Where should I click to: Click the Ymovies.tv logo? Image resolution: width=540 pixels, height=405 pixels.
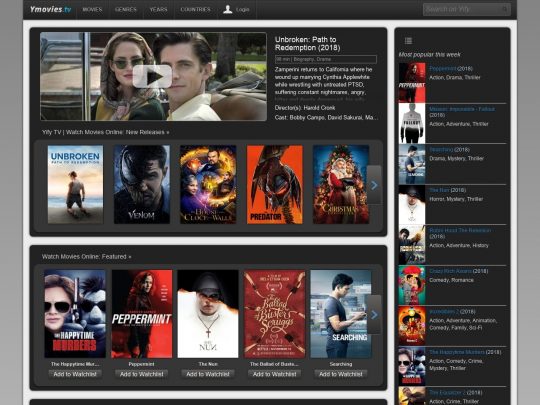(50, 9)
